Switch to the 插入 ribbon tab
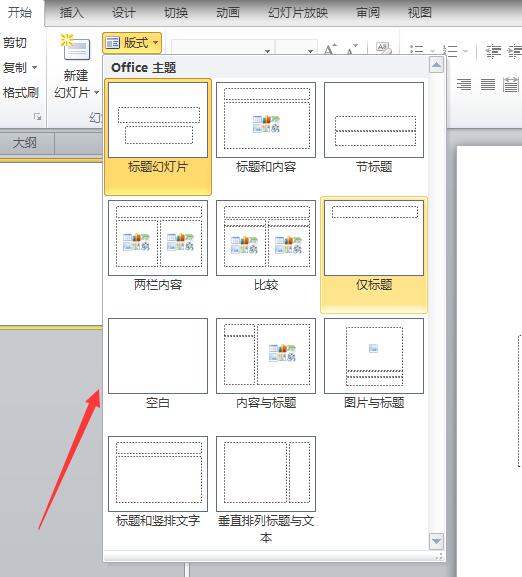The height and width of the screenshot is (577, 522). click(71, 13)
